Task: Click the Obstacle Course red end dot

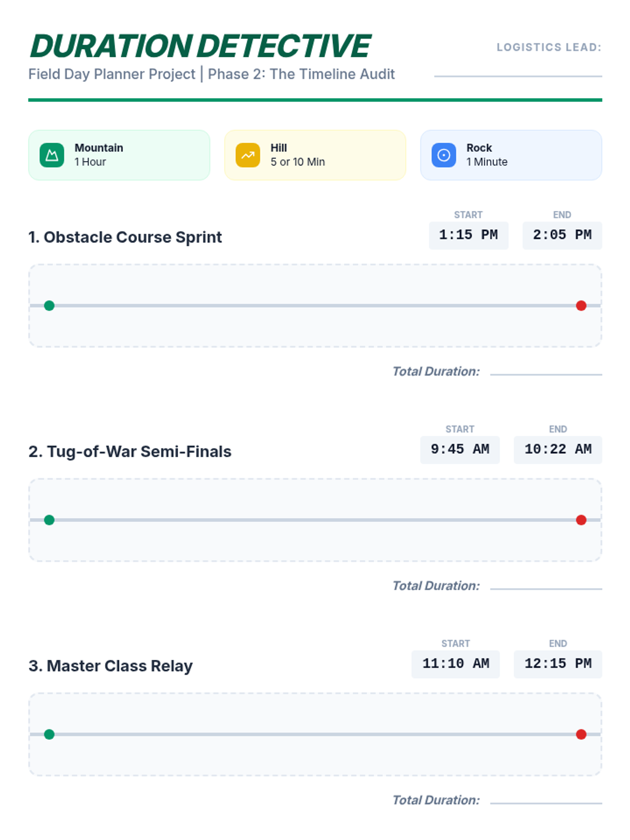Action: [581, 306]
